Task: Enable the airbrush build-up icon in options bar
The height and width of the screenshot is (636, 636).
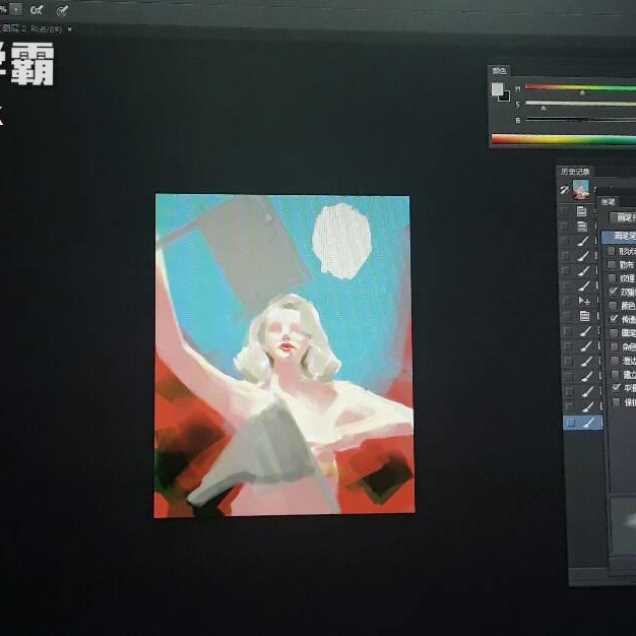Action: [x=37, y=11]
